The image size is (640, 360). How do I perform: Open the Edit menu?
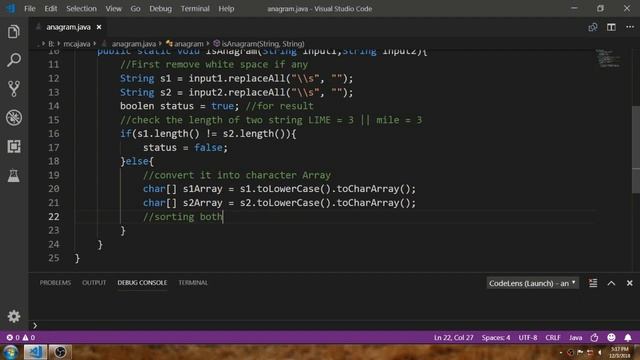coord(51,9)
